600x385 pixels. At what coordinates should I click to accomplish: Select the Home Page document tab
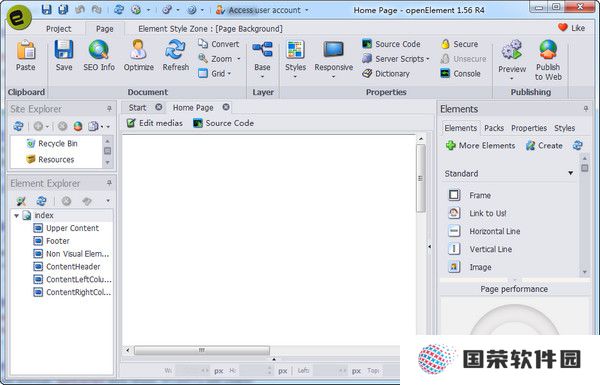[193, 108]
